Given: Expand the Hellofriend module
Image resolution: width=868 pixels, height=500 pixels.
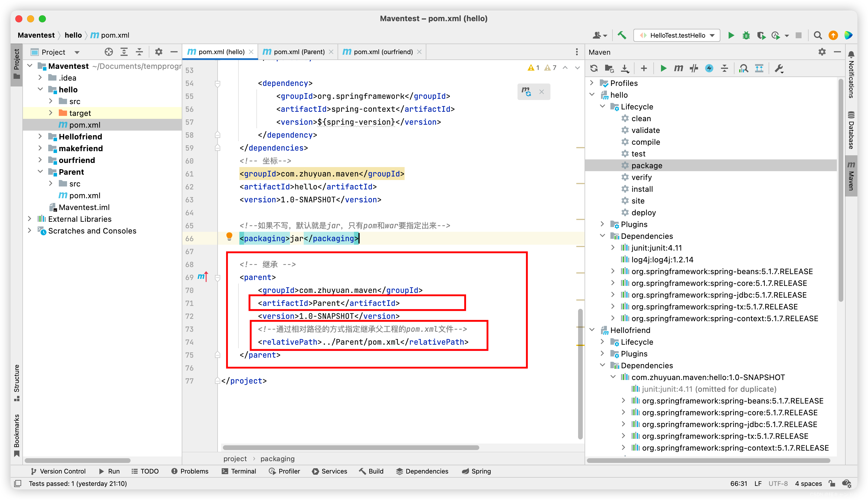Looking at the screenshot, I should click(x=40, y=136).
